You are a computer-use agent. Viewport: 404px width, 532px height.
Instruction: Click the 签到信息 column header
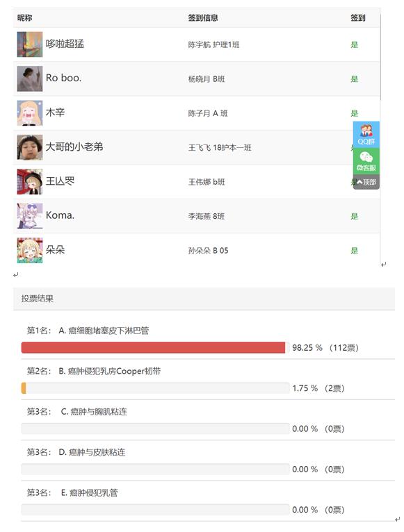(203, 17)
